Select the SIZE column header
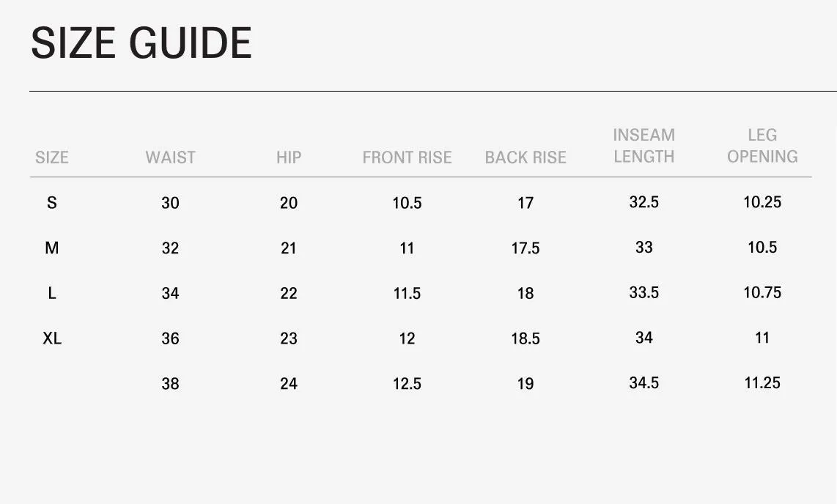 point(52,157)
